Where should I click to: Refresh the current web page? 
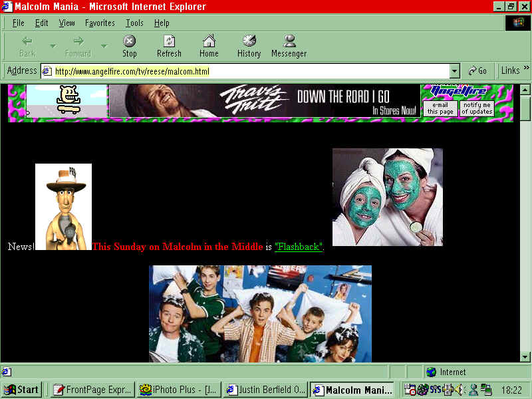click(x=169, y=46)
